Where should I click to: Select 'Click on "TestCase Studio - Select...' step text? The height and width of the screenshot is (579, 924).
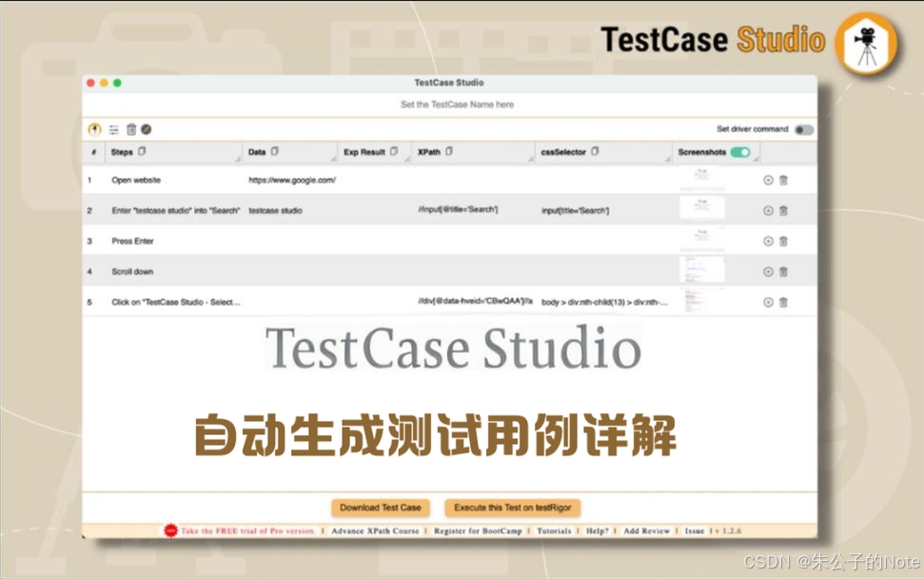(x=176, y=303)
